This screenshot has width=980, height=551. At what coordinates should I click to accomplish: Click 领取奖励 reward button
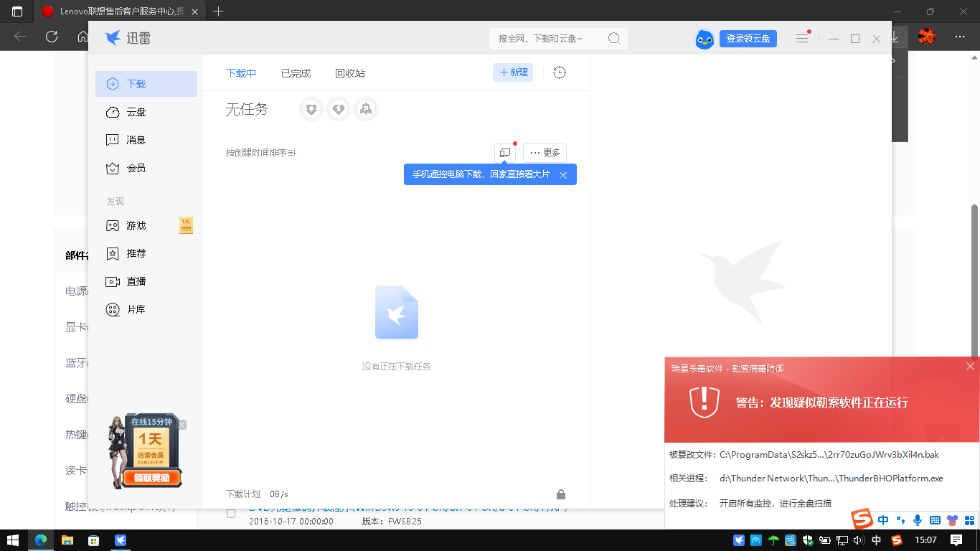click(x=151, y=478)
